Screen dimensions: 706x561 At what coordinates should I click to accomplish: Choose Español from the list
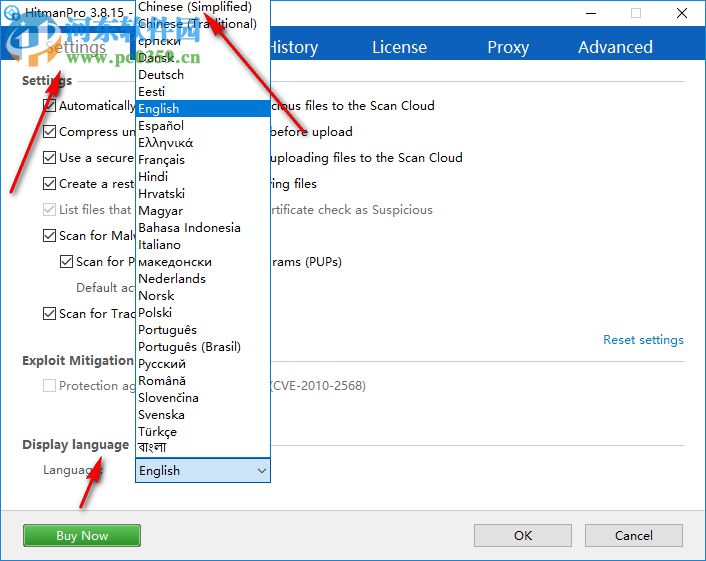[x=203, y=126]
